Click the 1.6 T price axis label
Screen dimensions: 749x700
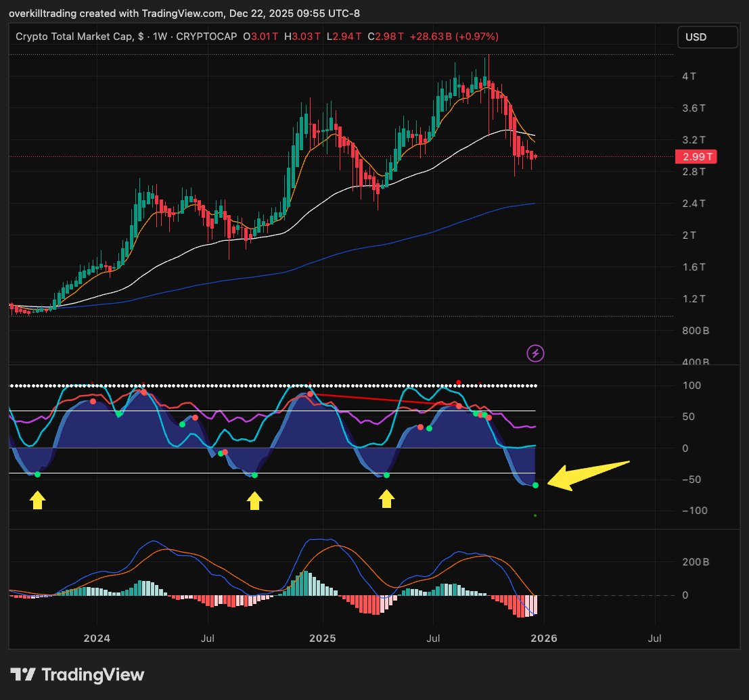click(694, 267)
